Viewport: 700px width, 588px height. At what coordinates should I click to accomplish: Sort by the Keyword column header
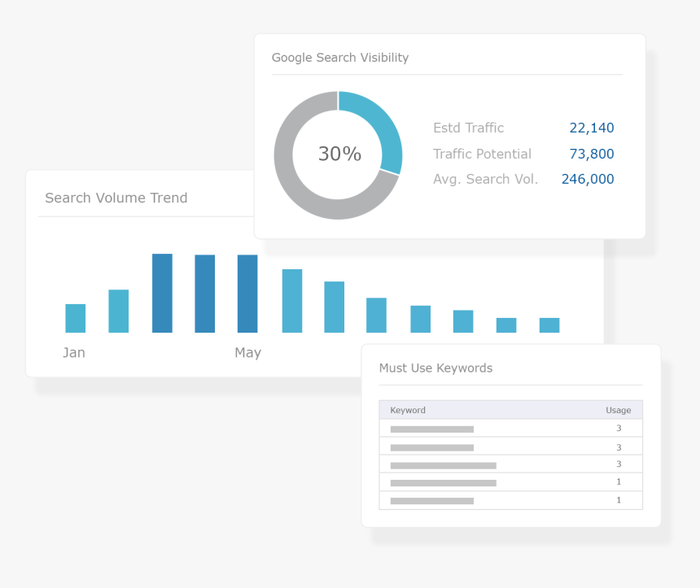pyautogui.click(x=408, y=410)
